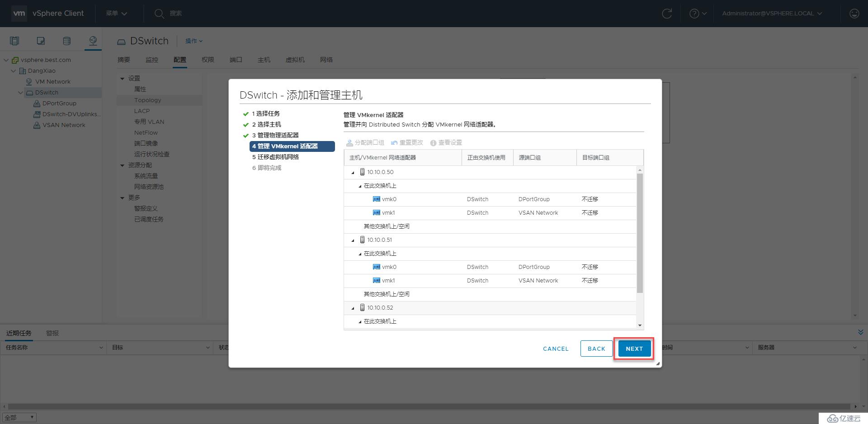Open the 菜单 dropdown

117,14
